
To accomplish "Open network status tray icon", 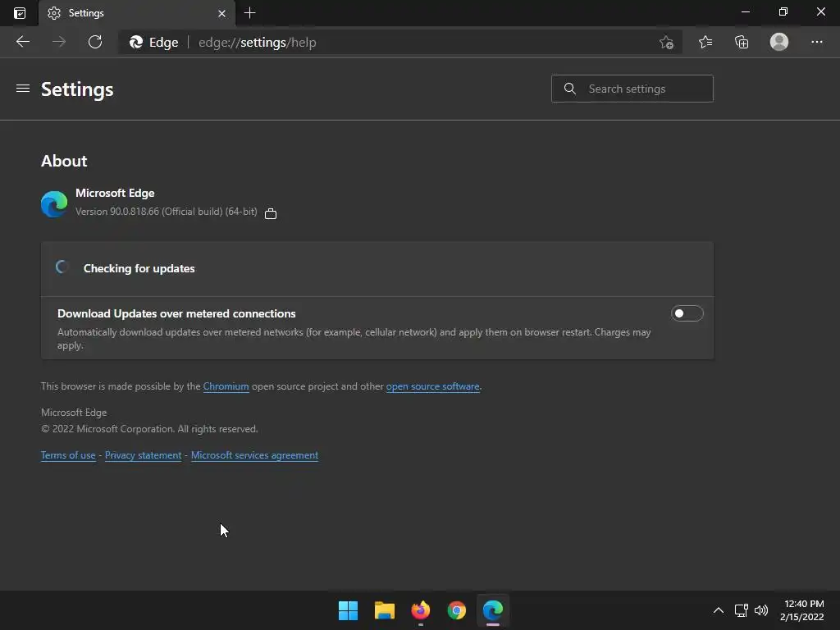I will point(741,610).
